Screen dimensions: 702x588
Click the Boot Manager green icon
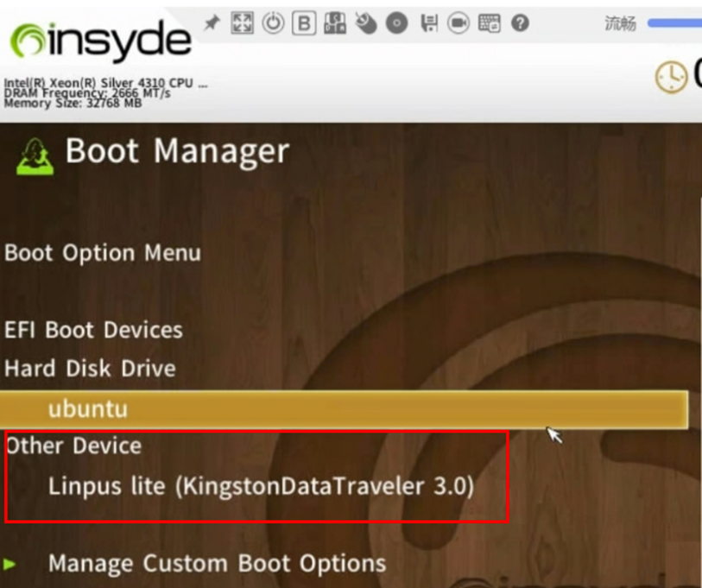coord(35,157)
